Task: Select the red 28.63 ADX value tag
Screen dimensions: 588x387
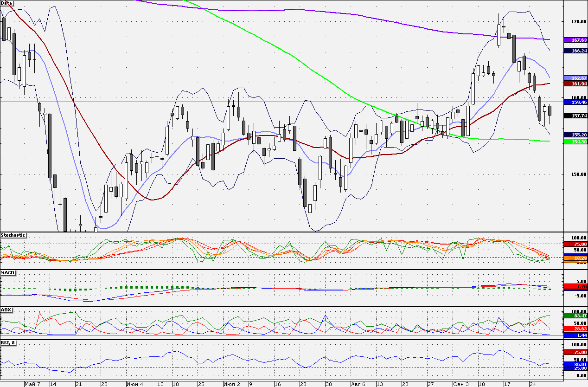Action: 575,329
